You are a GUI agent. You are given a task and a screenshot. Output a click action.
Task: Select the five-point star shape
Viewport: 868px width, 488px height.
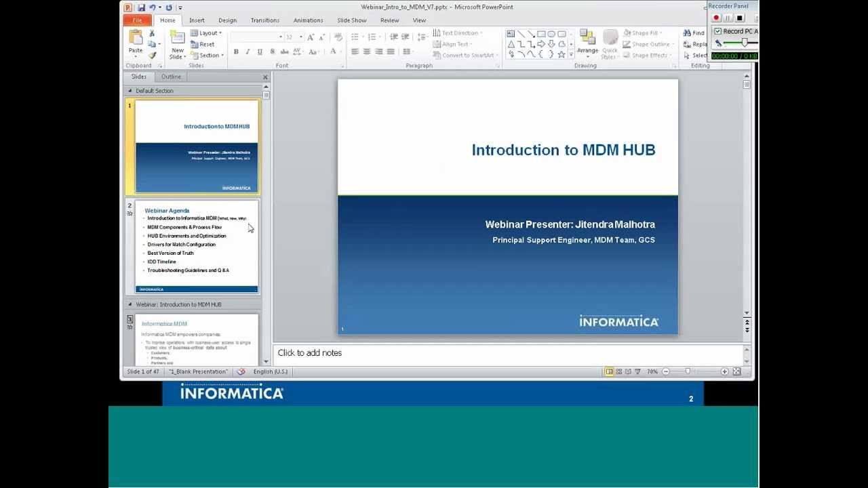pyautogui.click(x=561, y=54)
